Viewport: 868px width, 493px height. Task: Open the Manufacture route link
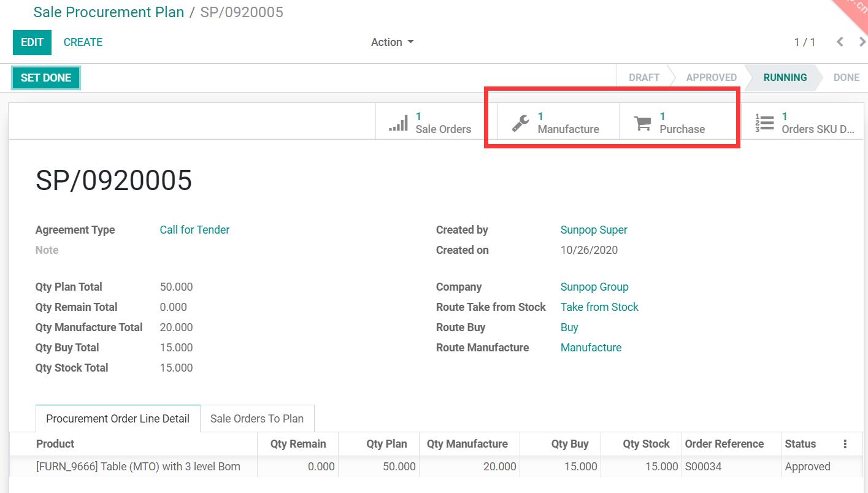pos(591,348)
